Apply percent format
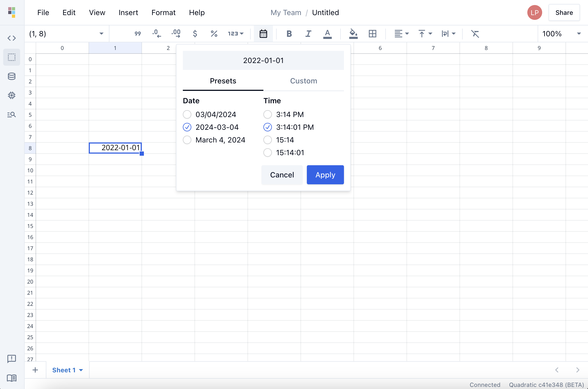 (214, 34)
